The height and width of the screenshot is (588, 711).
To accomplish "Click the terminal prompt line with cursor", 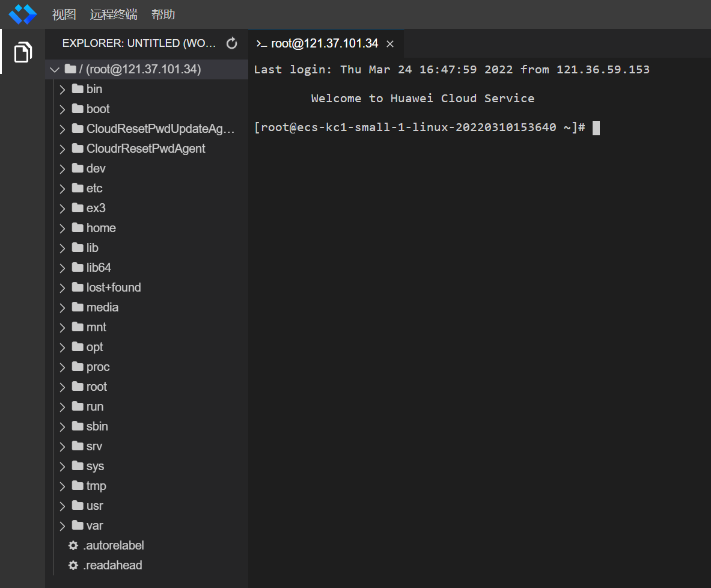I will [427, 127].
